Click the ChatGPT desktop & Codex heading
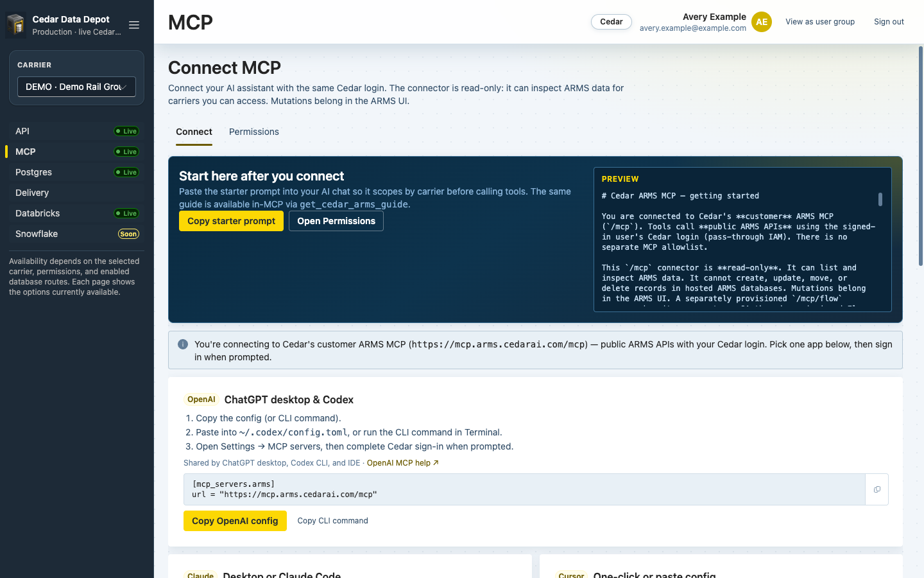Image resolution: width=924 pixels, height=578 pixels. (x=289, y=399)
